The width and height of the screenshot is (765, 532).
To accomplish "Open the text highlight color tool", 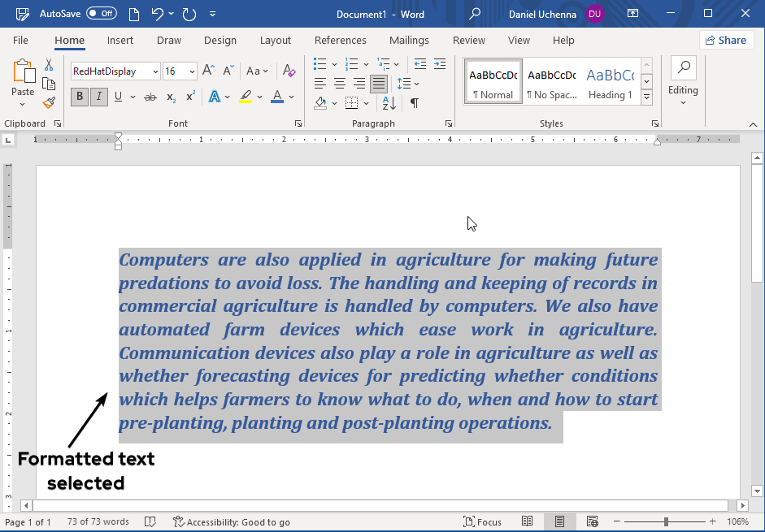I will pyautogui.click(x=247, y=97).
